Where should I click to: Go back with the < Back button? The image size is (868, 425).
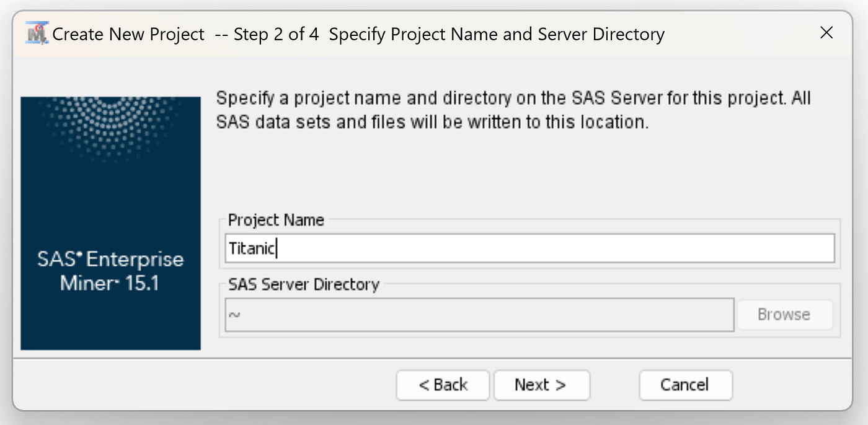pyautogui.click(x=443, y=385)
